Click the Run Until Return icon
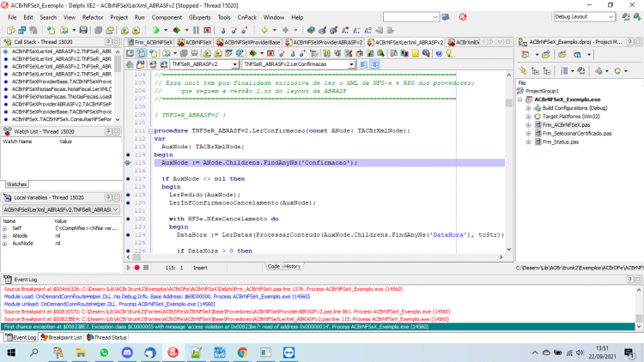This screenshot has width=644, height=362. [245, 30]
